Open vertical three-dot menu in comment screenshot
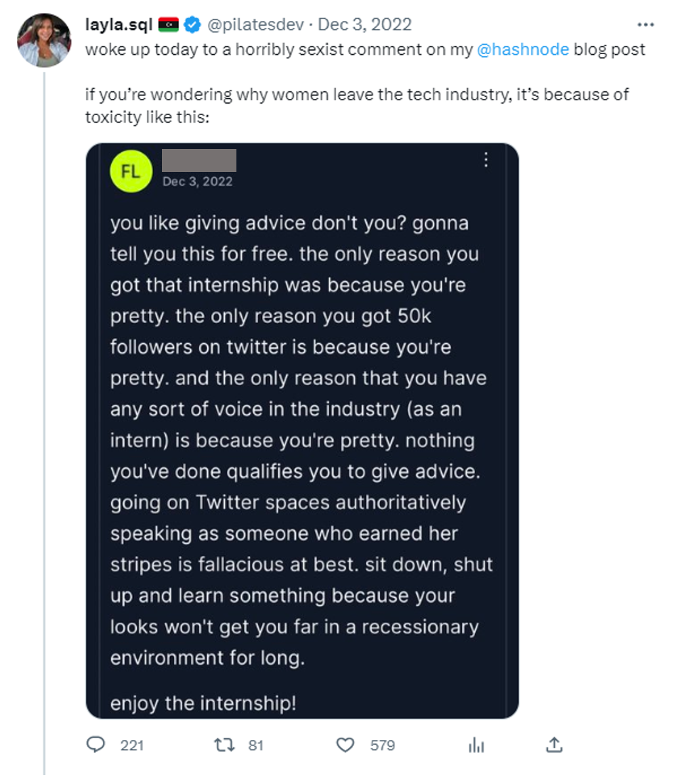Image resolution: width=674 pixels, height=784 pixels. point(486,160)
